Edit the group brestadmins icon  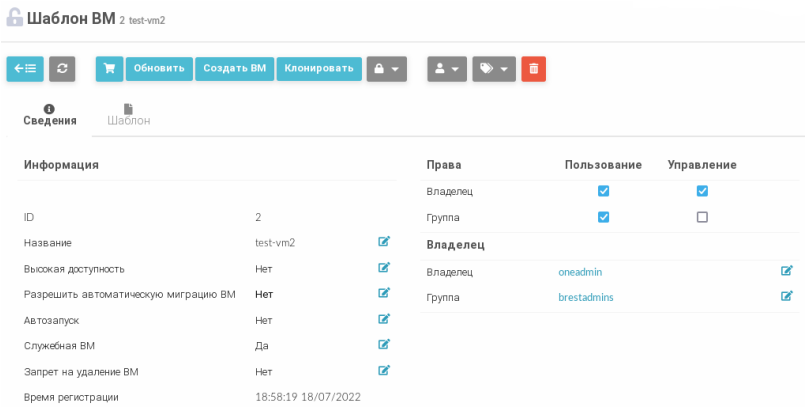(x=786, y=296)
